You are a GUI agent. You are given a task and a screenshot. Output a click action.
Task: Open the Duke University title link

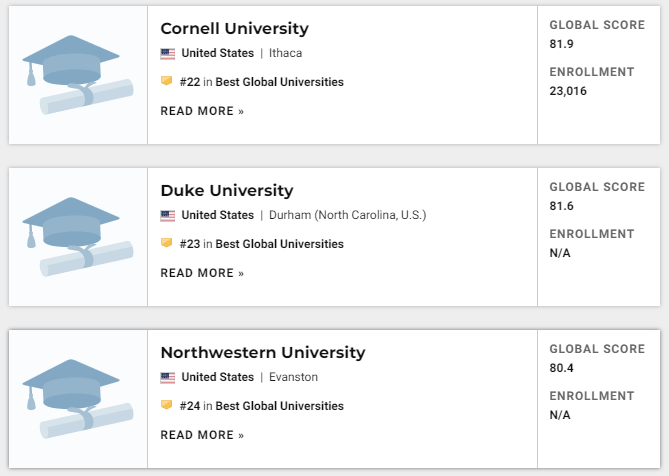point(227,191)
